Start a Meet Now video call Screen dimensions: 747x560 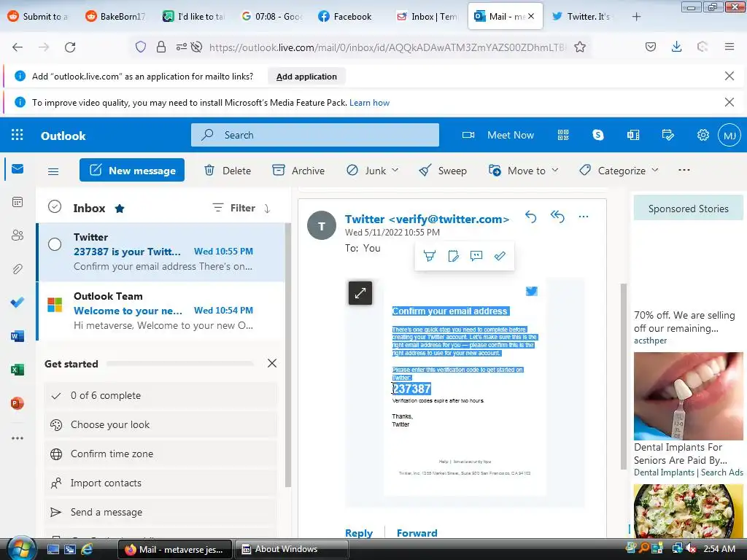pyautogui.click(x=498, y=135)
